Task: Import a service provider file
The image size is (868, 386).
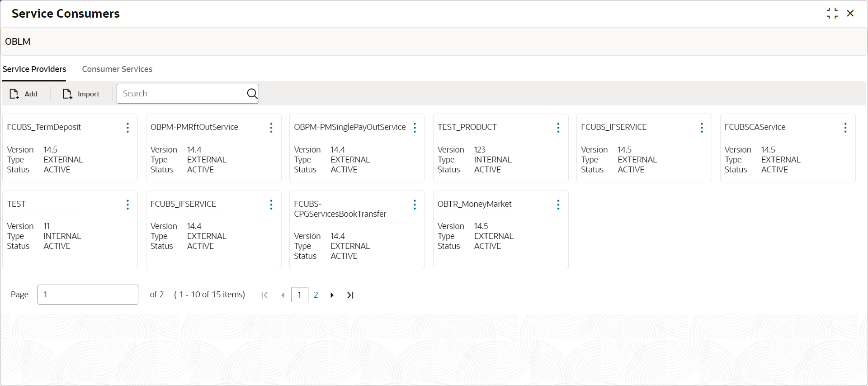Action: 81,94
